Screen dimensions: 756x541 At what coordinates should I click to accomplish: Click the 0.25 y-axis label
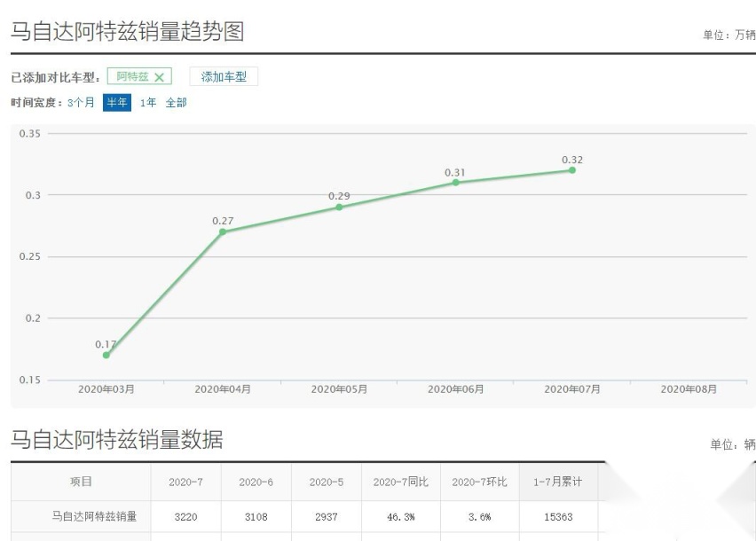(30, 257)
